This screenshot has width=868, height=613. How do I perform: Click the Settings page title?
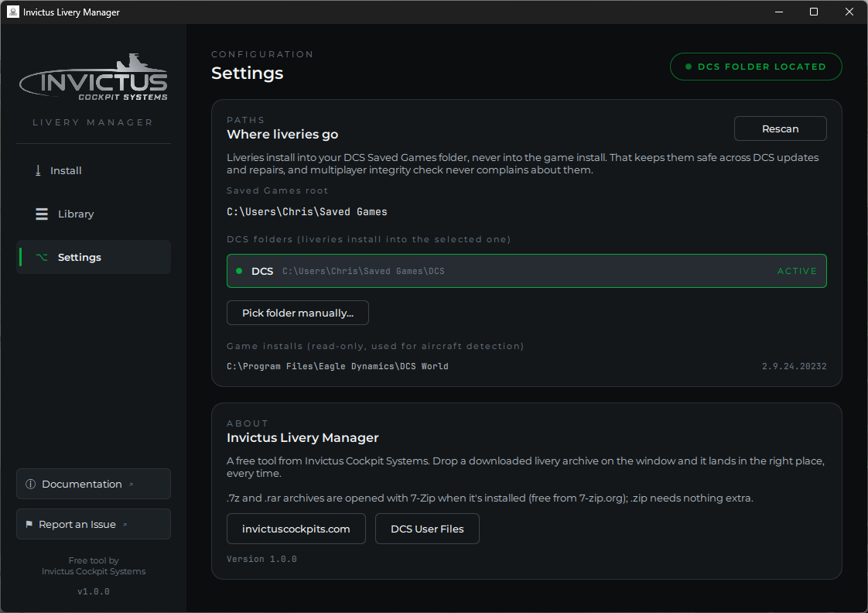coord(248,73)
